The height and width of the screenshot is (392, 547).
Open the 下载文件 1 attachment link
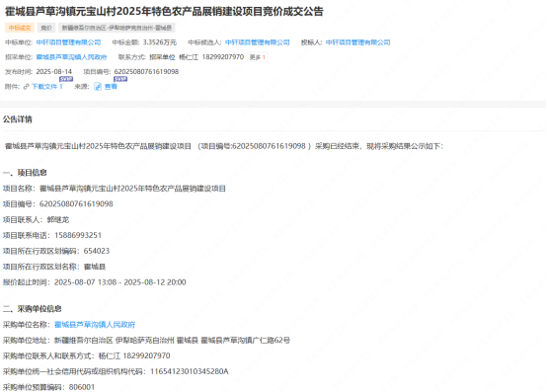(47, 87)
